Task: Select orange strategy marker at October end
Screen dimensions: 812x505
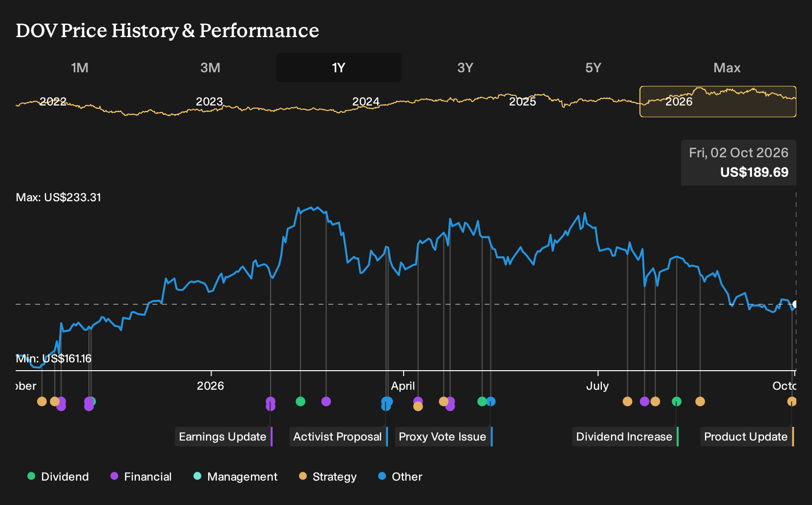Action: tap(792, 401)
